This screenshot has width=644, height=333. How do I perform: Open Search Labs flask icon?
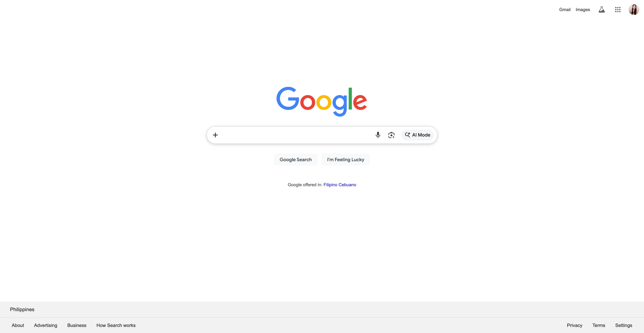click(x=602, y=10)
